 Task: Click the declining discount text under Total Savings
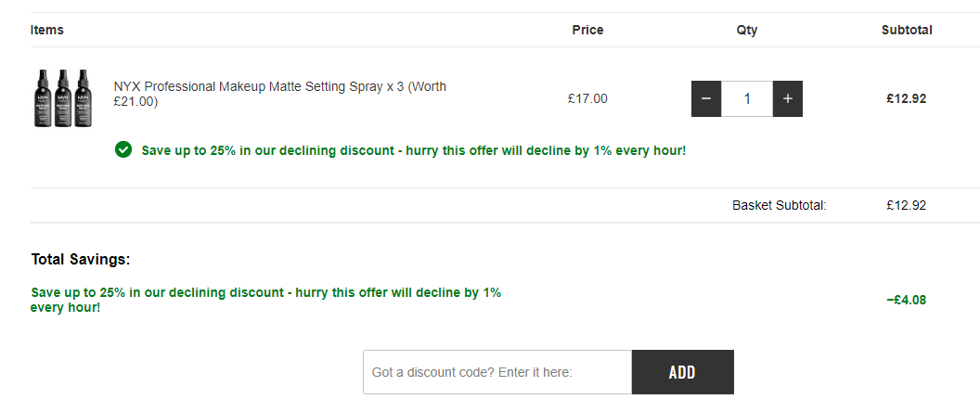265,300
